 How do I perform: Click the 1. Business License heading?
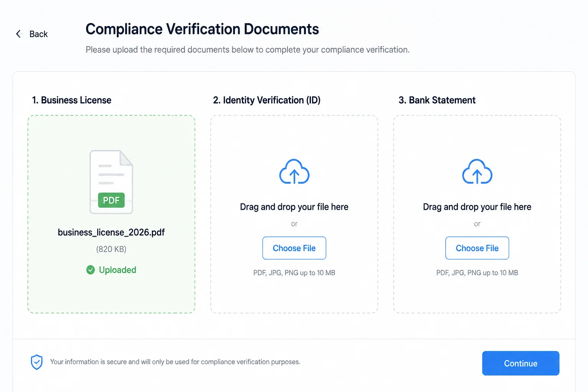72,100
